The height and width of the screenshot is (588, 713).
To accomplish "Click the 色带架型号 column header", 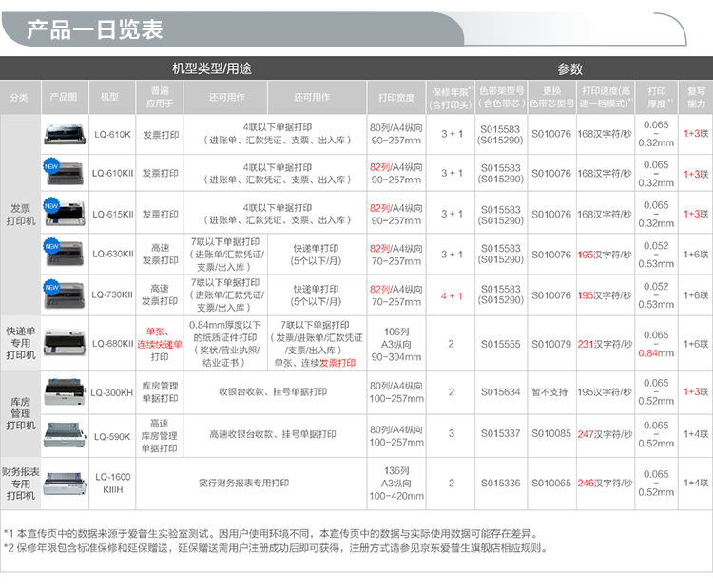I will (x=501, y=97).
